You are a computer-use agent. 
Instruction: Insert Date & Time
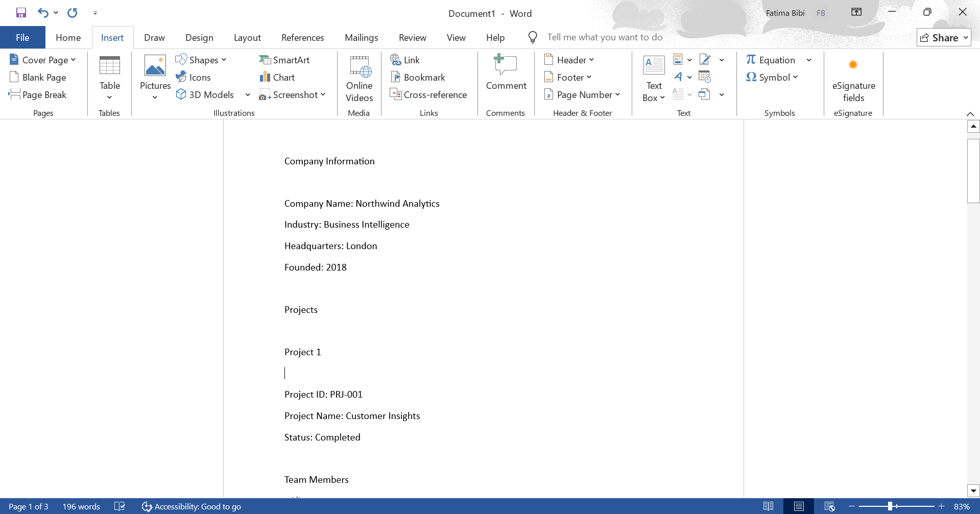[x=705, y=77]
